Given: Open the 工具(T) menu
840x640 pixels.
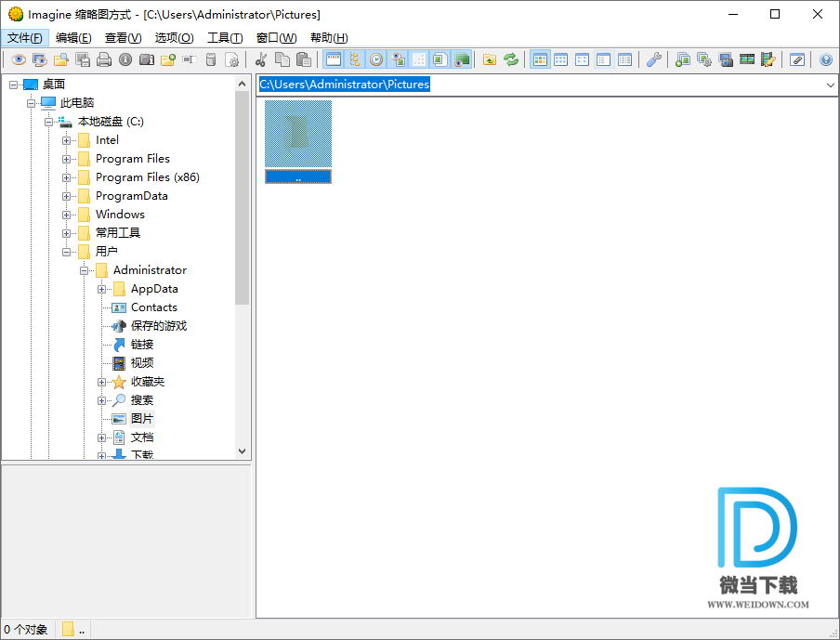Looking at the screenshot, I should [225, 37].
